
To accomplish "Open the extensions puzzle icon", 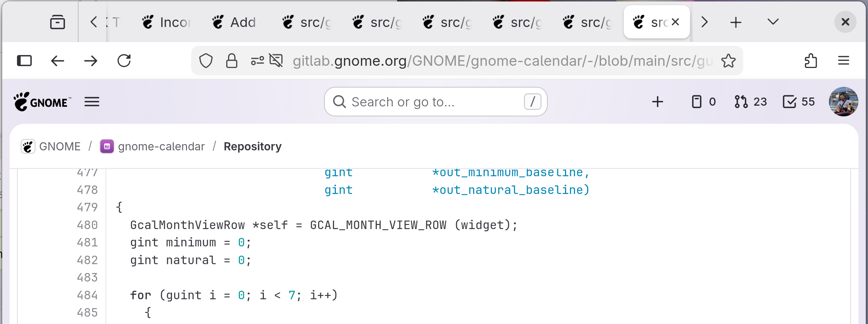I will 811,61.
